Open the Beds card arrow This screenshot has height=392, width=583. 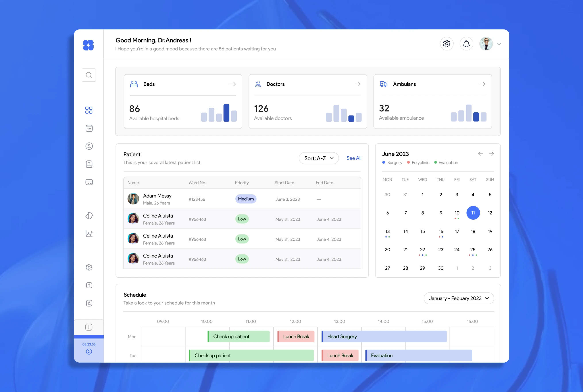(x=233, y=84)
